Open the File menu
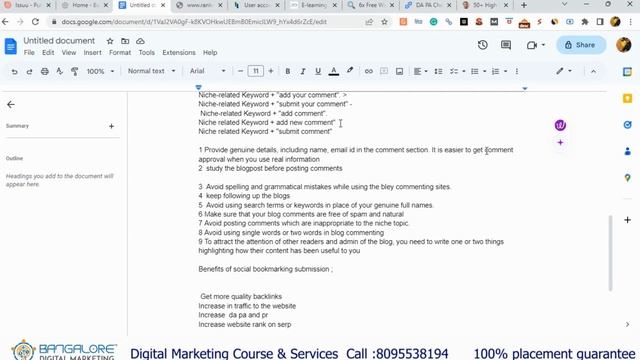640x360 pixels. click(x=29, y=53)
